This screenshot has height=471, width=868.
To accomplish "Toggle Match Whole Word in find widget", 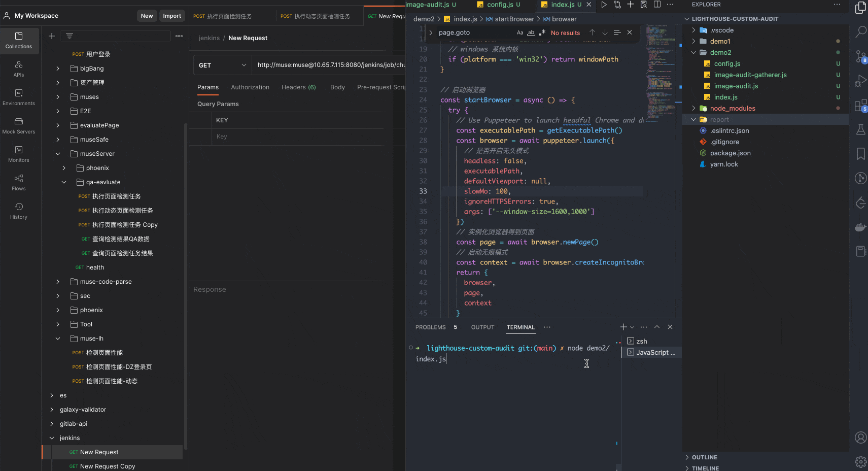I will point(531,32).
